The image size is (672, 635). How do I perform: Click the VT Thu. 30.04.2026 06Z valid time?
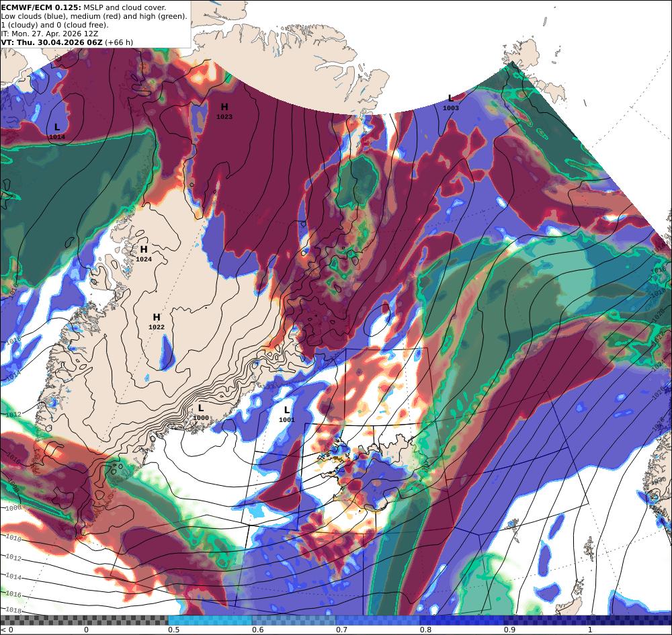(67, 42)
